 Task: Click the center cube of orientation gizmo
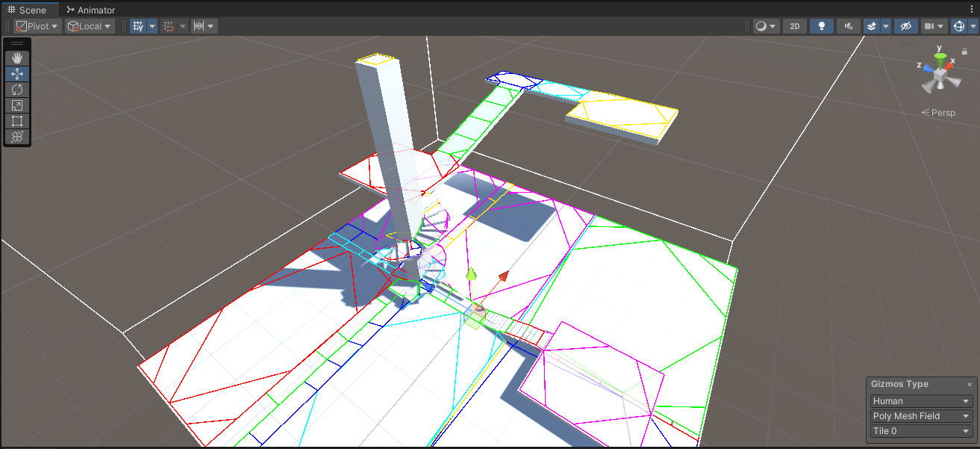(x=940, y=74)
